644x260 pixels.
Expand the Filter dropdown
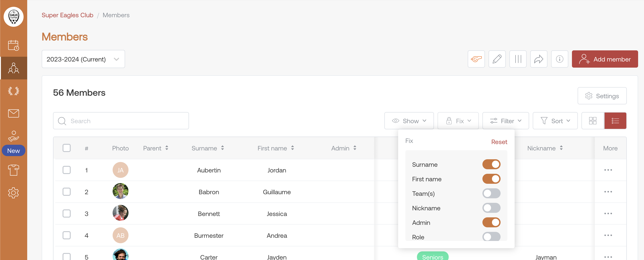click(506, 121)
